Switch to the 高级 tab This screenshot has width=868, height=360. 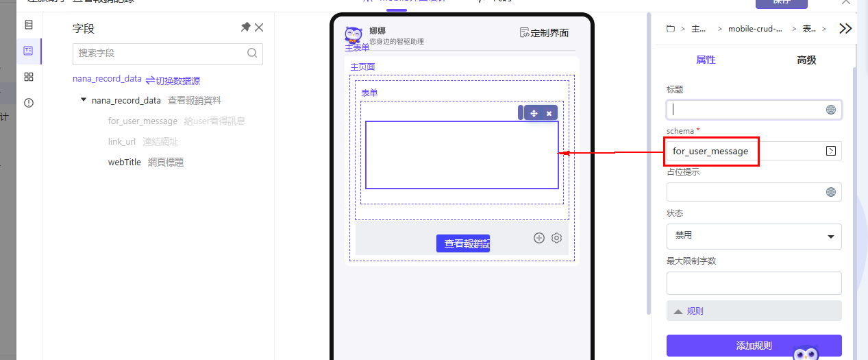tap(806, 60)
